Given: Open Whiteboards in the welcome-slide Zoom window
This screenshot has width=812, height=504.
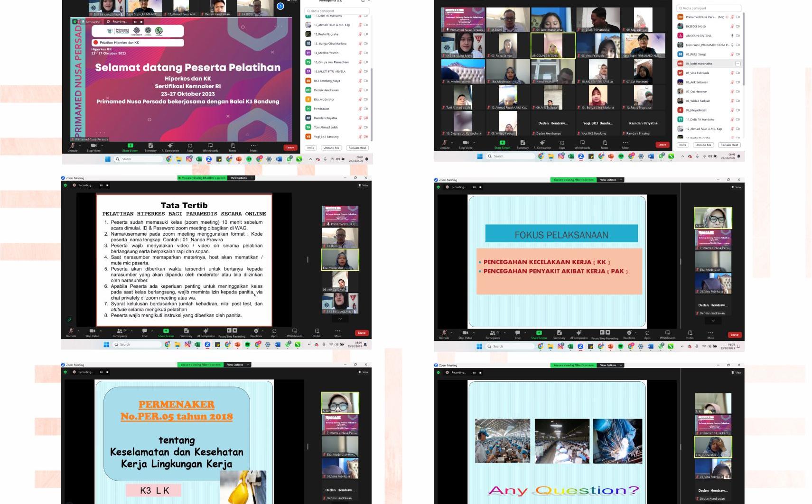Looking at the screenshot, I should (210, 147).
